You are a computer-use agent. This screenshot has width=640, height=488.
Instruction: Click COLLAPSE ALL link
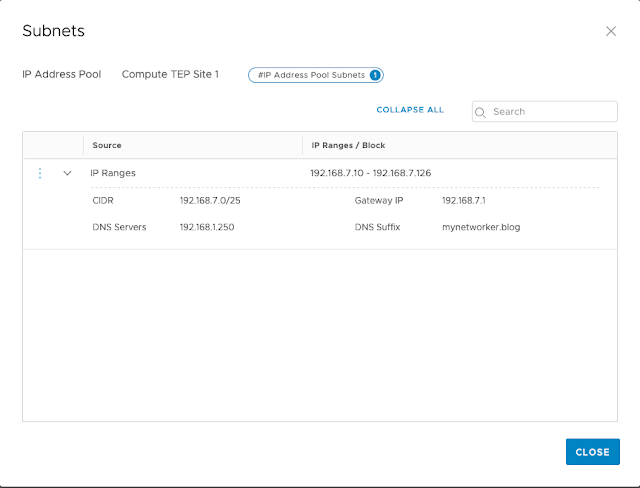coord(410,110)
